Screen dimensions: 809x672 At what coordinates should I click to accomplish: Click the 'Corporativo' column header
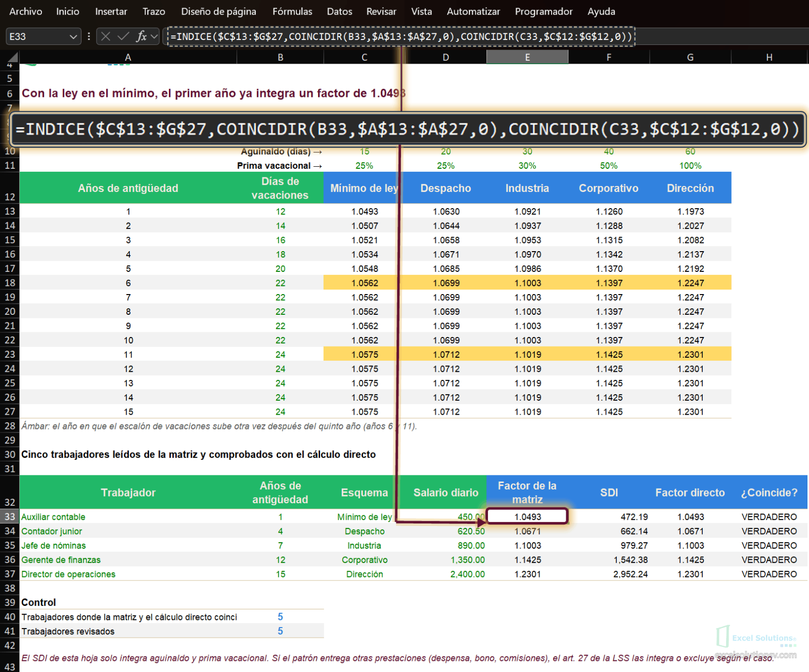click(609, 188)
